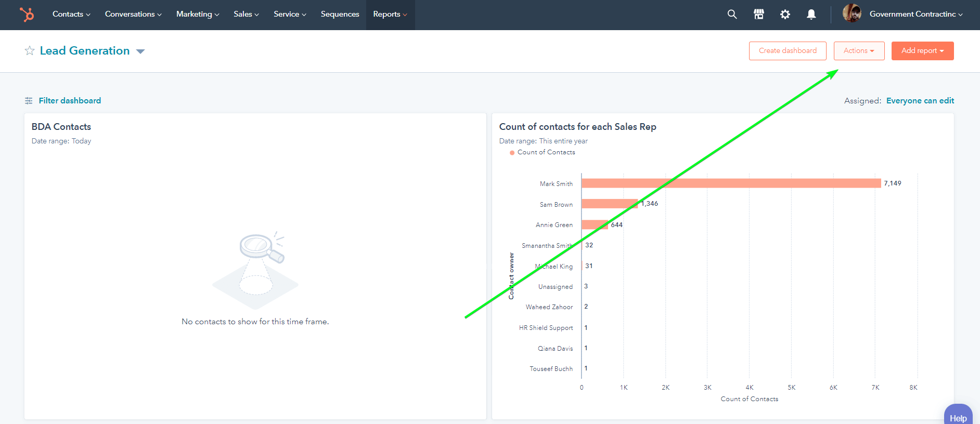
Task: Open the Marketing menu
Action: point(198,15)
